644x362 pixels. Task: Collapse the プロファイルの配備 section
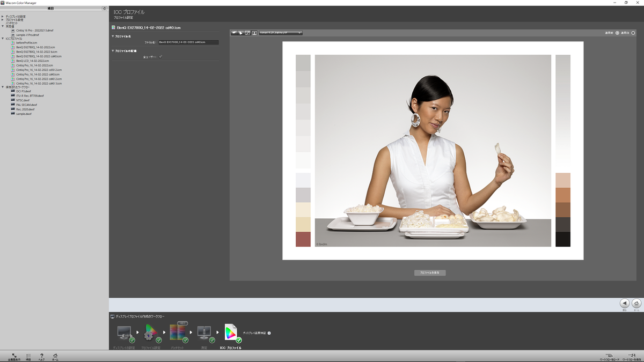(113, 51)
